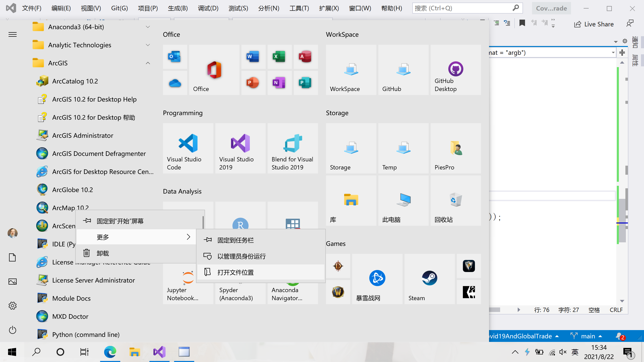Open the user account avatar

(x=12, y=233)
